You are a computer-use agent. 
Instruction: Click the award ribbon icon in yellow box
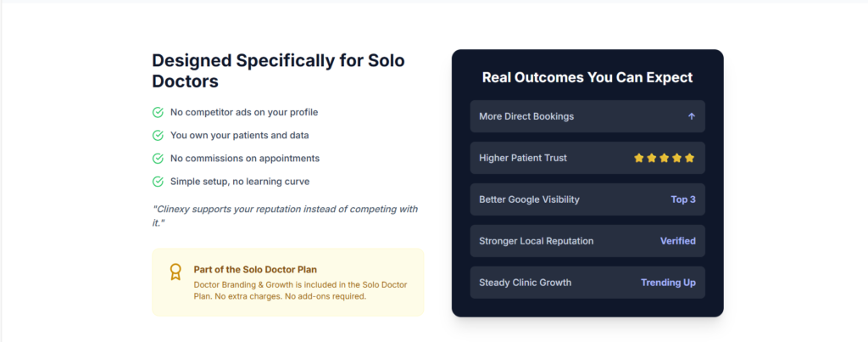(175, 272)
